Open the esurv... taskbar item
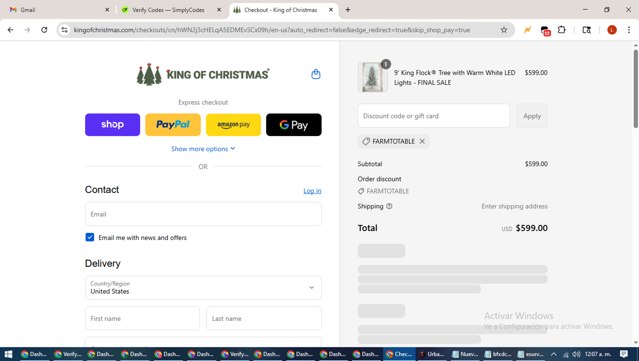The height and width of the screenshot is (361, 639). 530,354
